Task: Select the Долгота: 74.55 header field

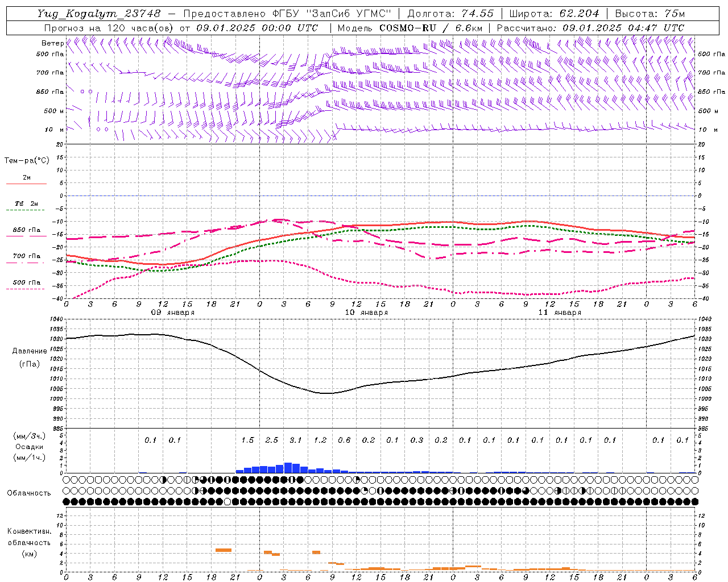Action: [450, 14]
